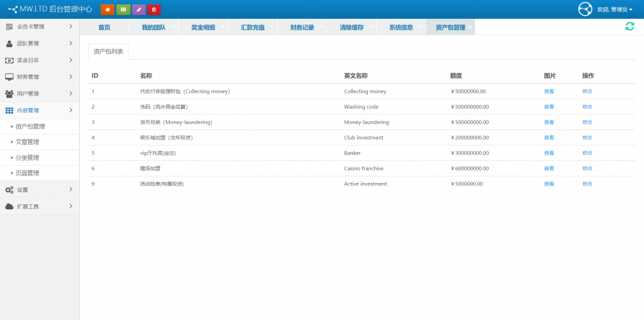Close the 财务记录 tab
The image size is (644, 320).
pos(322,26)
